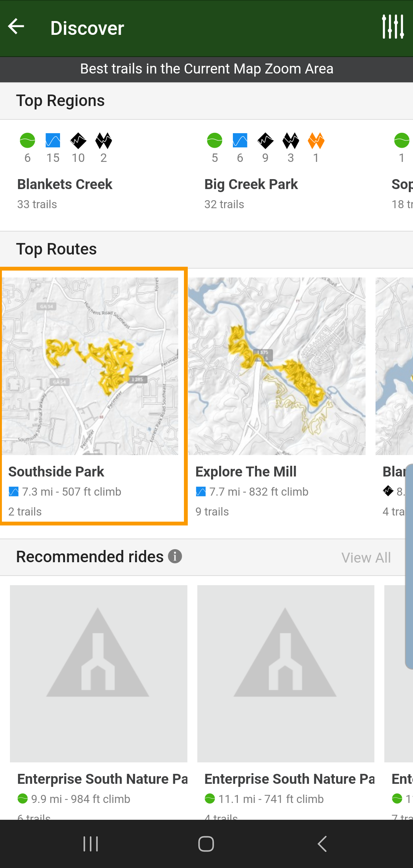Open Blankets Creek region
The image size is (413, 868).
point(65,184)
